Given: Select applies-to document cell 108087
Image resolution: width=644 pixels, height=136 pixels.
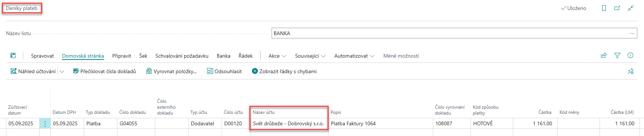Looking at the screenshot, I should (x=452, y=123).
